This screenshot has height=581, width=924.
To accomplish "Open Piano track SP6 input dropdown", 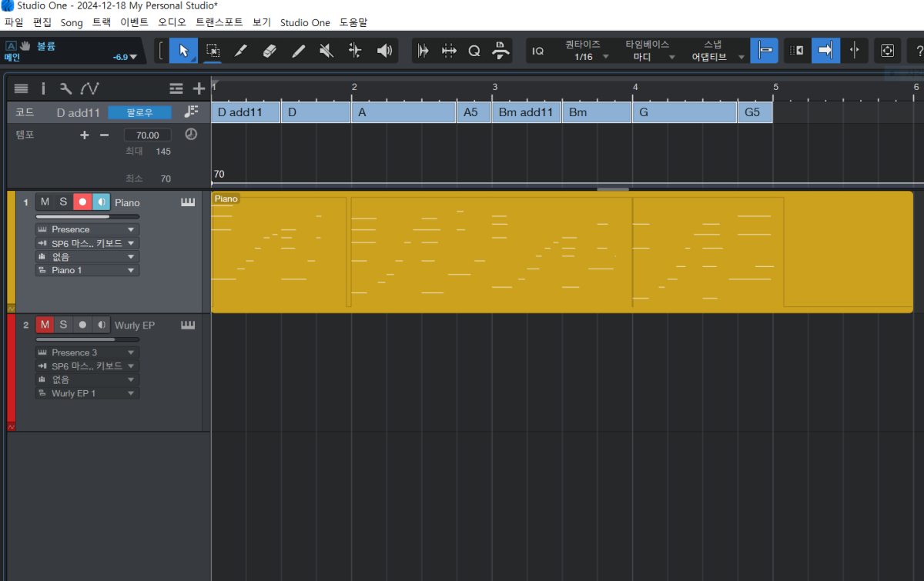I will point(87,243).
